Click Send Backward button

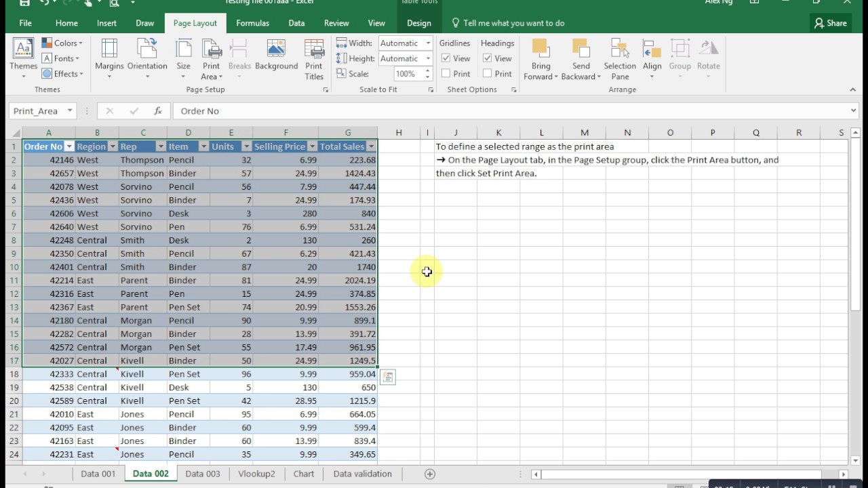[580, 58]
